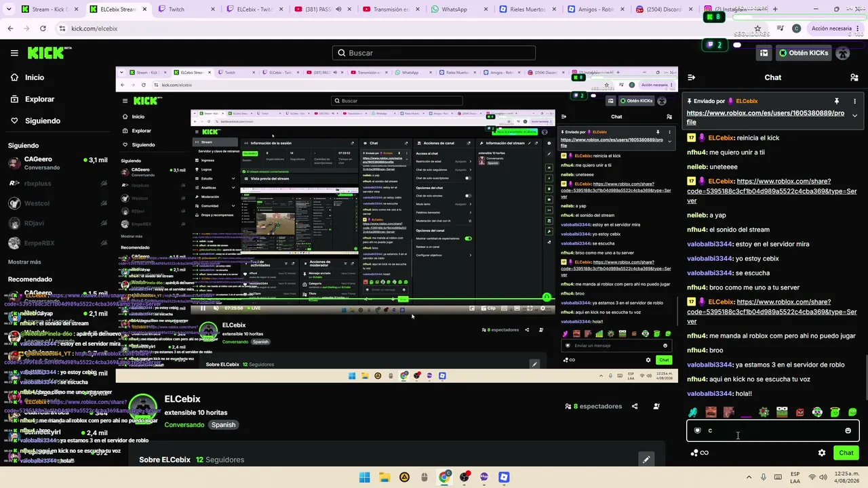Open the user avatar menu in Kick header
Screen dimensions: 868x488
pos(843,53)
